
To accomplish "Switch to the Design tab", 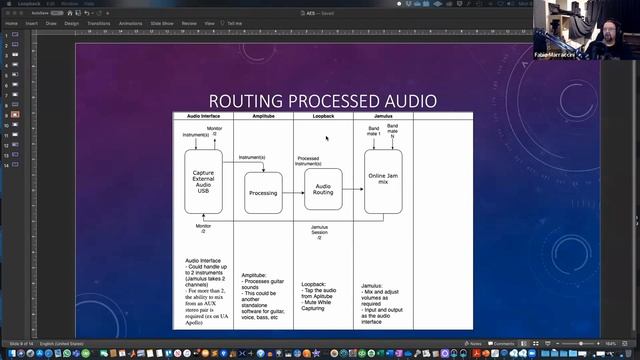I will (x=71, y=24).
